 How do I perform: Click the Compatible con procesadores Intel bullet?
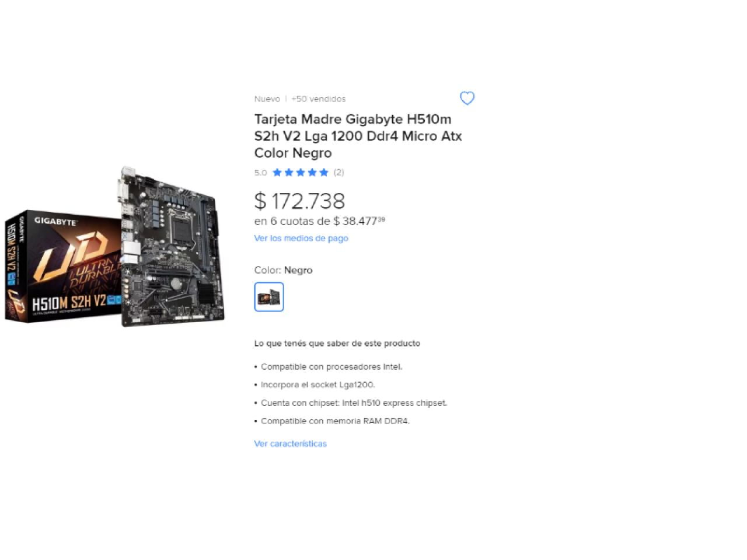coord(331,366)
